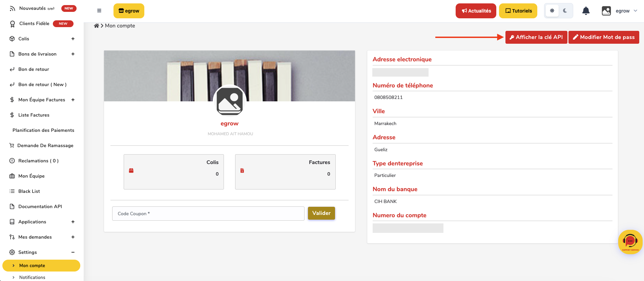Click the Mon Équipe briefcase icon
The width and height of the screenshot is (644, 281).
click(12, 176)
